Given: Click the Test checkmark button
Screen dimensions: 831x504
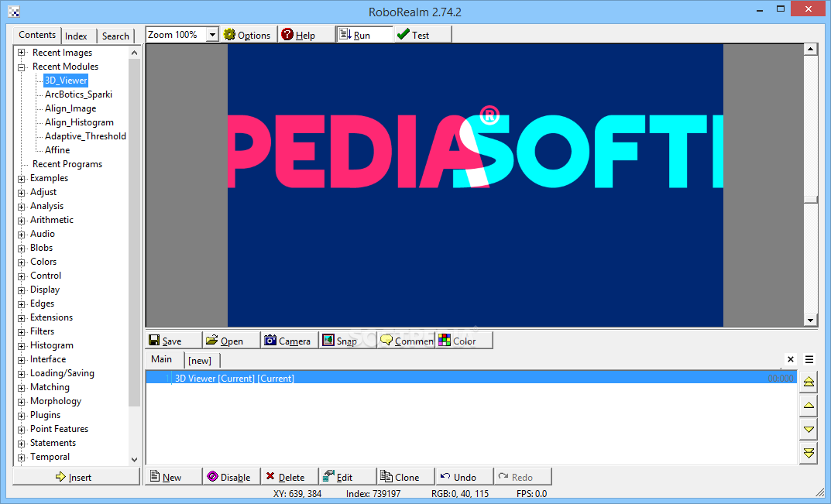Looking at the screenshot, I should 423,35.
